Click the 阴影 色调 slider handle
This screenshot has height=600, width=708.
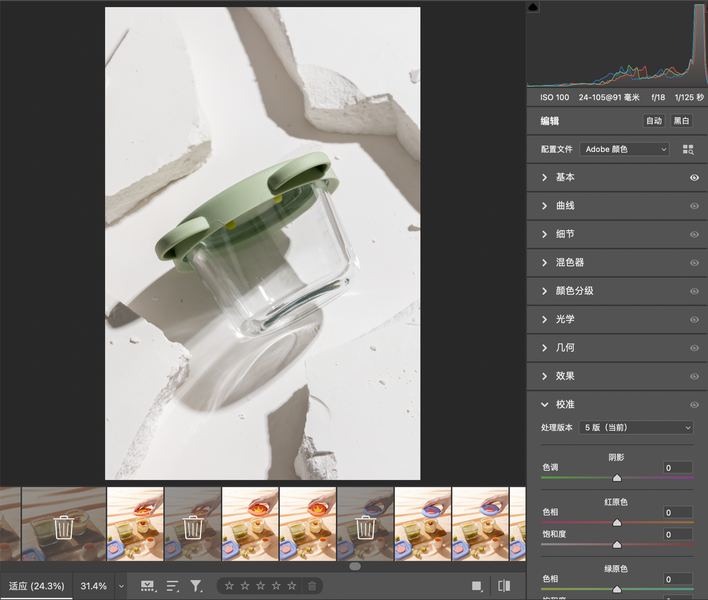click(617, 478)
